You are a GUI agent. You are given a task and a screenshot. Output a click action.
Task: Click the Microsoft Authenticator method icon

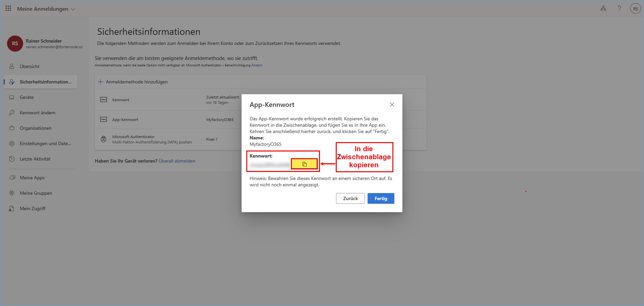(x=104, y=139)
